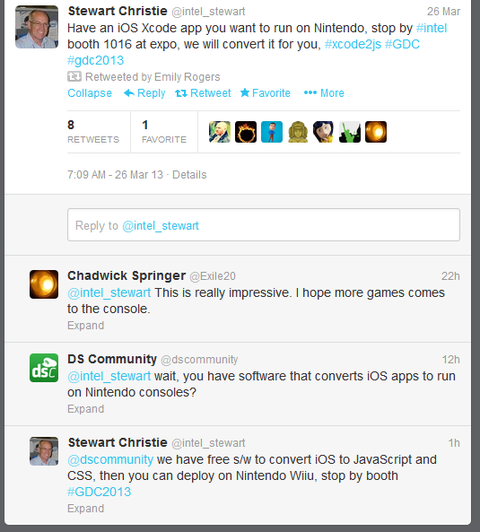Open the #xcode2js hashtag link
The width and height of the screenshot is (480, 532).
(353, 44)
